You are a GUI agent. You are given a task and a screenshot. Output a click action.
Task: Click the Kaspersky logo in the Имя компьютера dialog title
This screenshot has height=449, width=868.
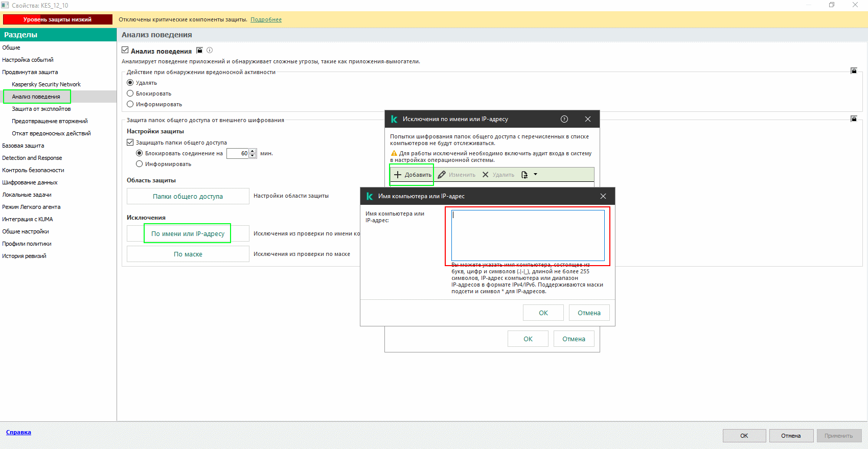(x=370, y=196)
